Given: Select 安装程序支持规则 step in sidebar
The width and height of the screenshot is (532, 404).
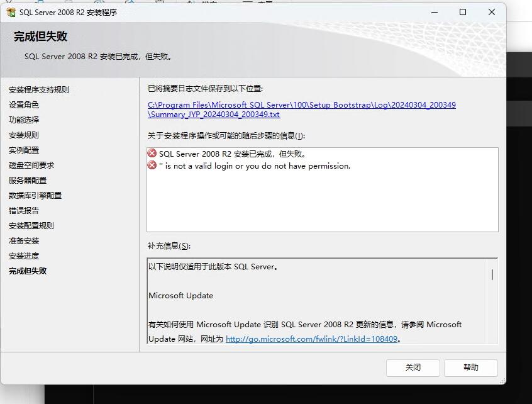Looking at the screenshot, I should (x=39, y=90).
